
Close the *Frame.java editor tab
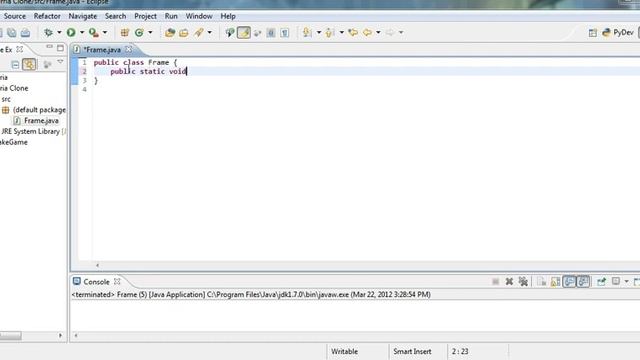coord(129,49)
